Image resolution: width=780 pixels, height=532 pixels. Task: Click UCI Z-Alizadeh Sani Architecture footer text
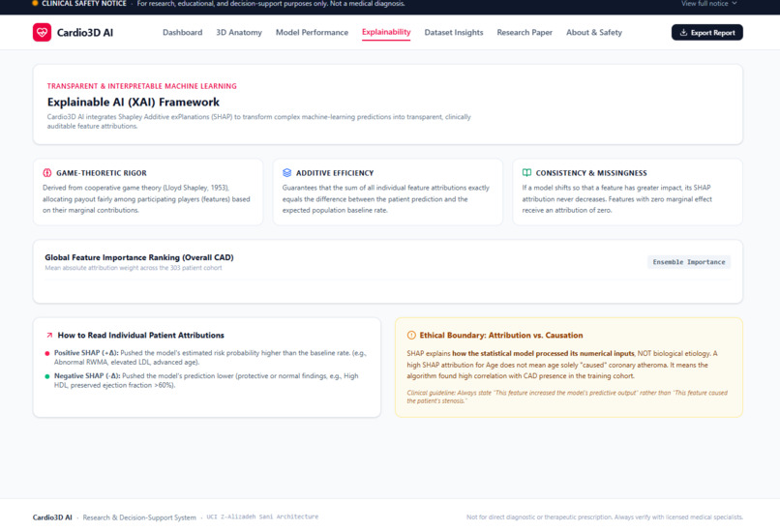pyautogui.click(x=262, y=517)
